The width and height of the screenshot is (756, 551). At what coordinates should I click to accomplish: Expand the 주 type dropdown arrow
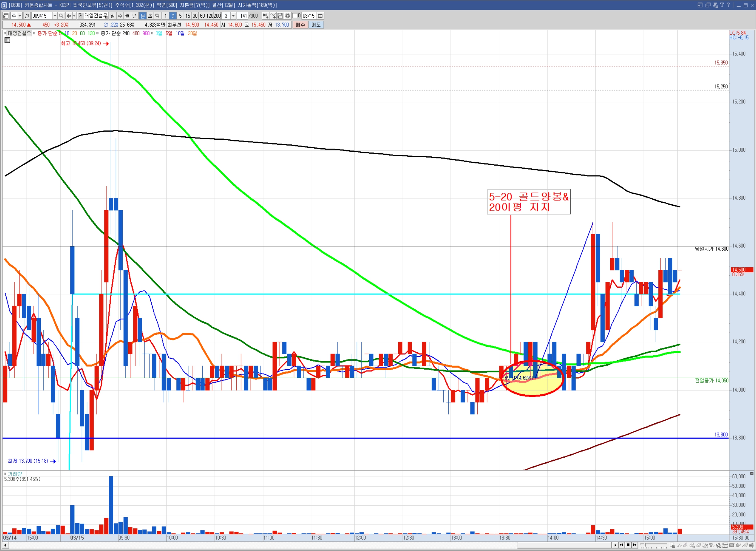point(20,16)
